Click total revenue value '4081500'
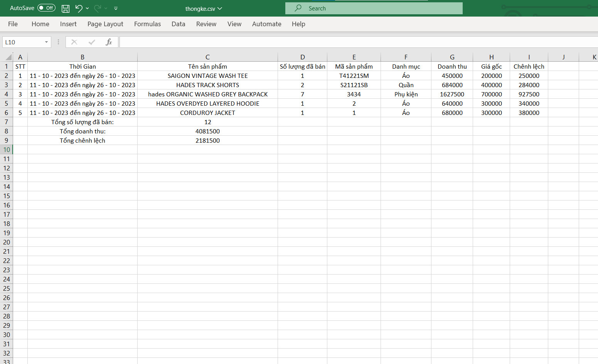This screenshot has width=598, height=364. click(x=207, y=131)
